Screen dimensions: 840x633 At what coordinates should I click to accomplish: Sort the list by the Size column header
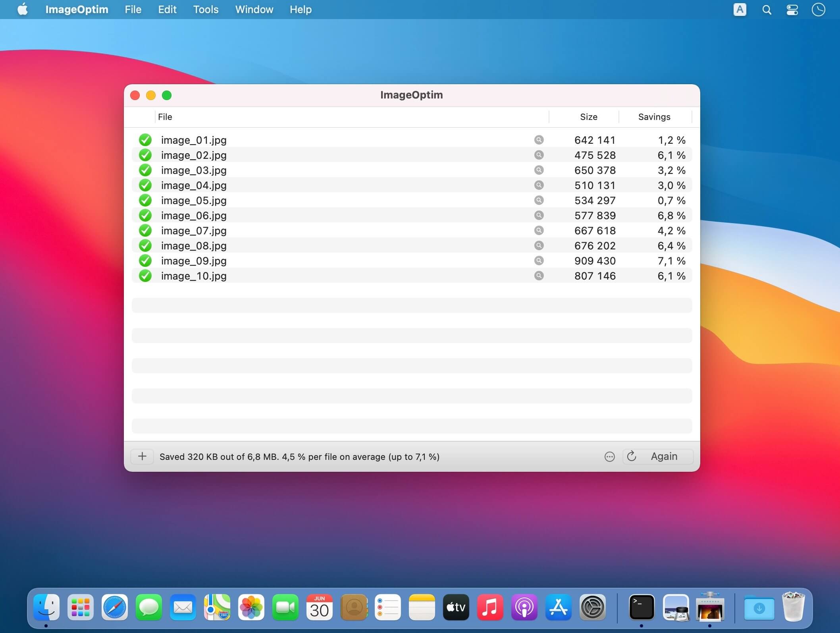point(584,117)
